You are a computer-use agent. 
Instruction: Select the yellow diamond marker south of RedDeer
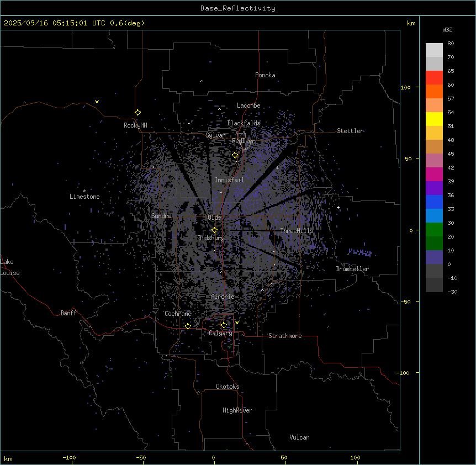(235, 155)
